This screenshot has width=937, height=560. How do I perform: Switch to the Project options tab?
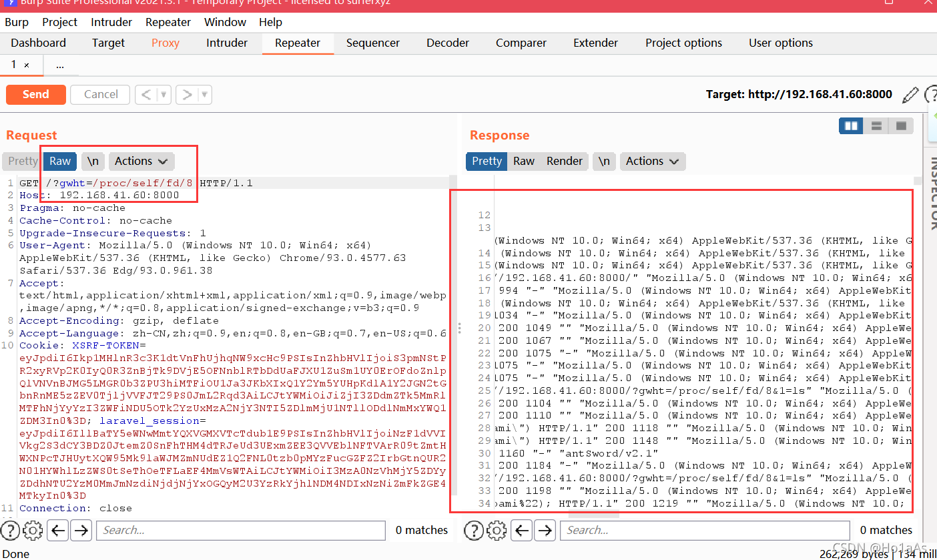[x=684, y=43]
